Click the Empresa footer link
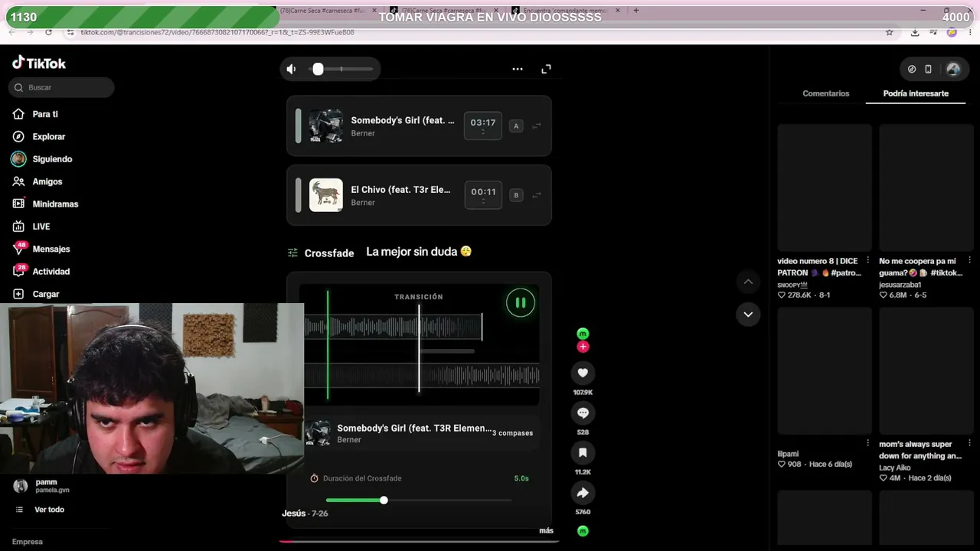Image resolution: width=980 pixels, height=551 pixels. (28, 542)
